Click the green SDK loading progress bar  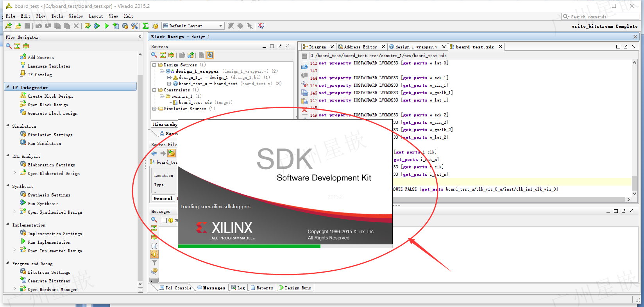[x=249, y=246]
